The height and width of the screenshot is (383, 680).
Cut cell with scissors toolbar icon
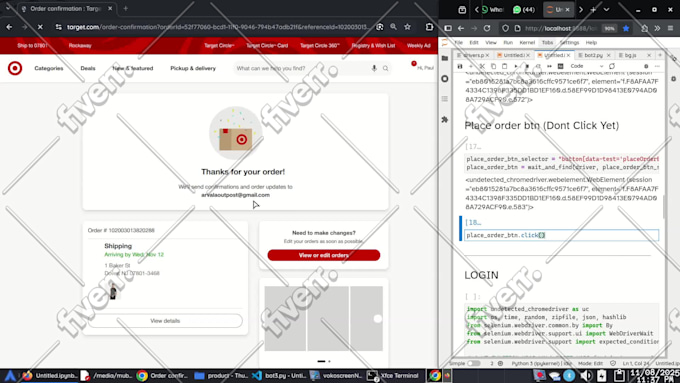coord(482,66)
